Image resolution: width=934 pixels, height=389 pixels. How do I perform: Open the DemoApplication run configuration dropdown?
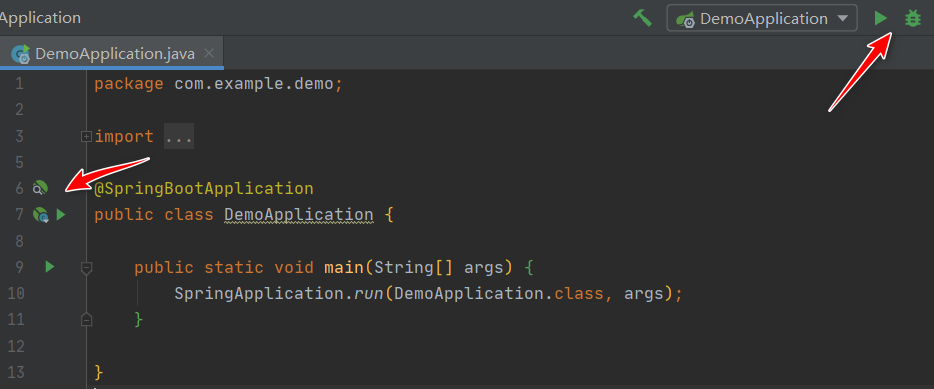(x=762, y=18)
